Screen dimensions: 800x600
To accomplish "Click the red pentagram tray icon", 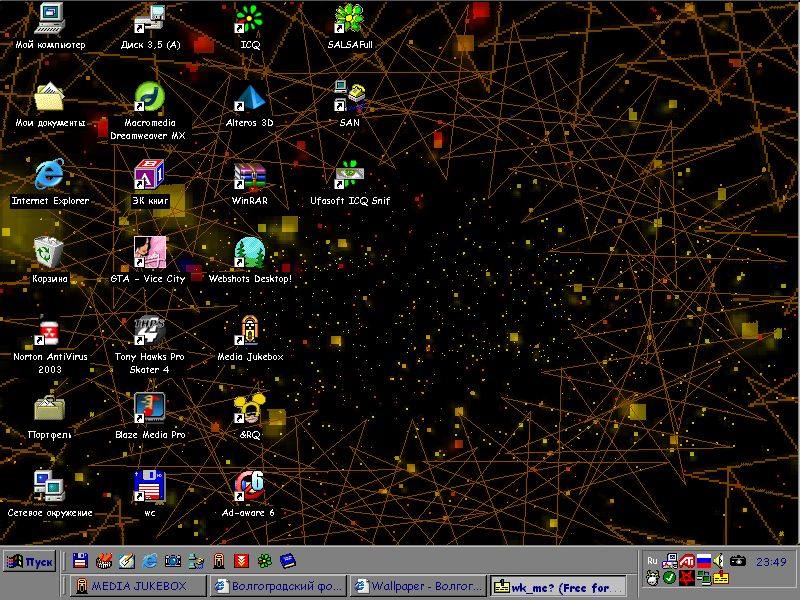I will pos(687,578).
